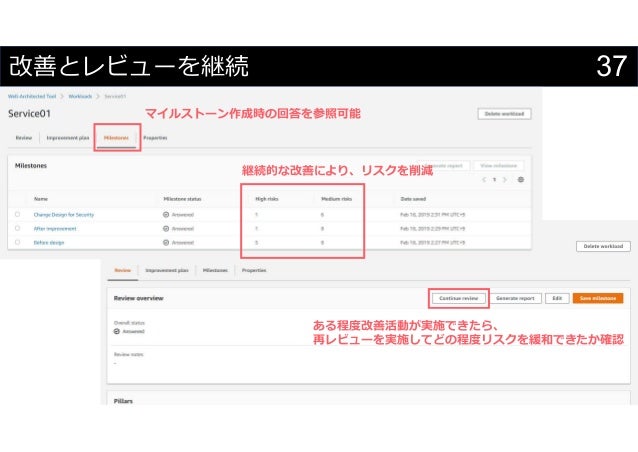Open the Before design milestone link

49,242
